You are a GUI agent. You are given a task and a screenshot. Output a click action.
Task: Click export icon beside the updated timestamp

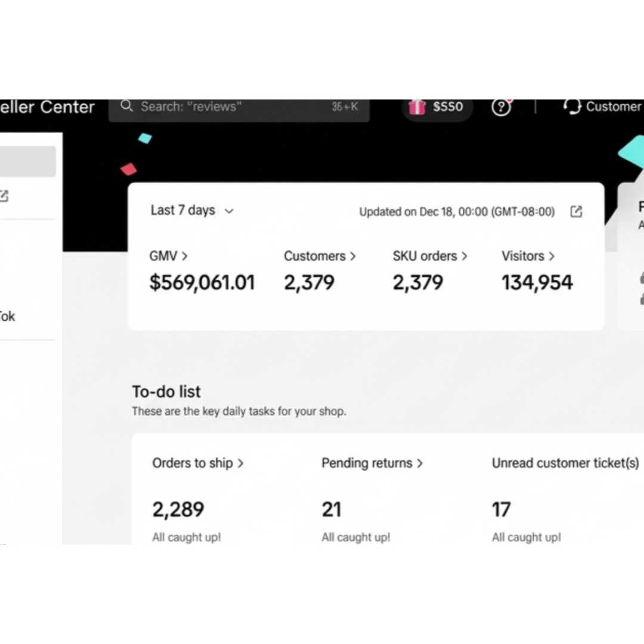[576, 212]
